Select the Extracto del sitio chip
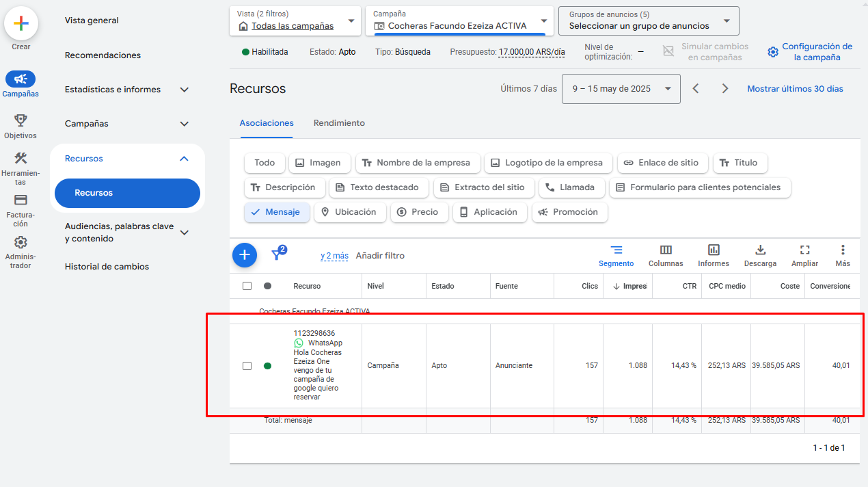Screen dimensions: 868x487 tap(484, 187)
